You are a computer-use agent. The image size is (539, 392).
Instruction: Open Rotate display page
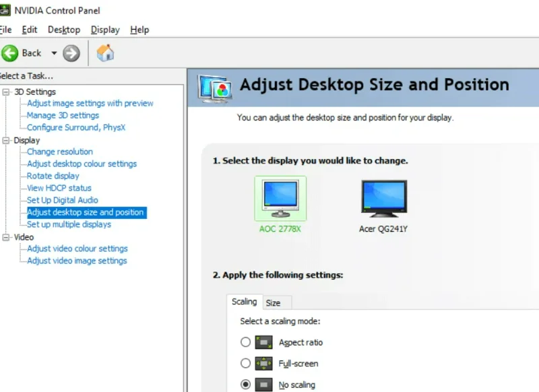coord(53,176)
